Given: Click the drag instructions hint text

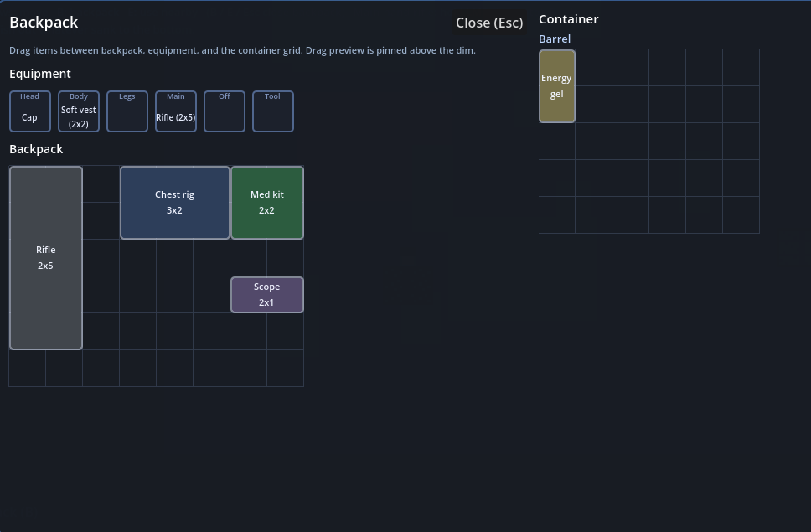Looking at the screenshot, I should pos(242,50).
